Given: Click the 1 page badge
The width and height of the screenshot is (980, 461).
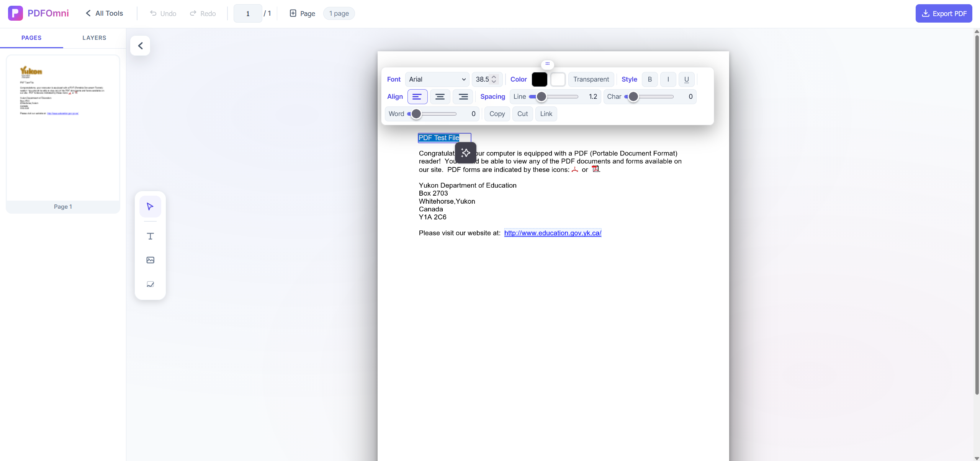Looking at the screenshot, I should 339,13.
